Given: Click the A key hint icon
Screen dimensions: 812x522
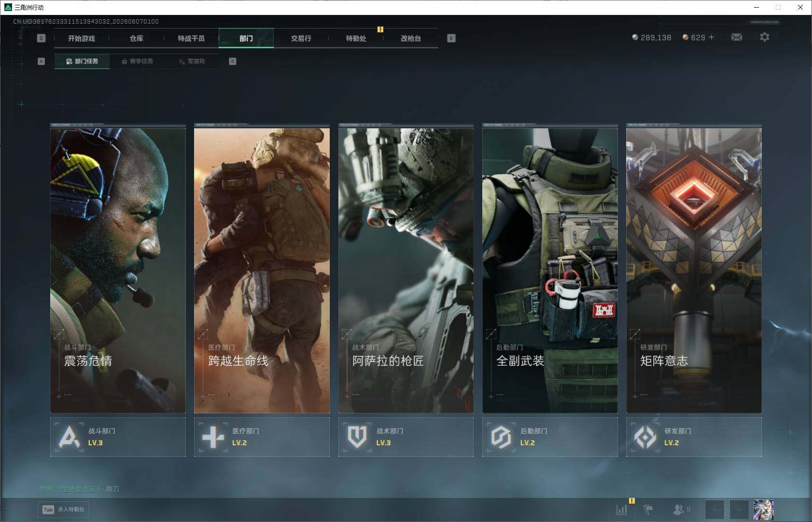Looking at the screenshot, I should (x=41, y=61).
